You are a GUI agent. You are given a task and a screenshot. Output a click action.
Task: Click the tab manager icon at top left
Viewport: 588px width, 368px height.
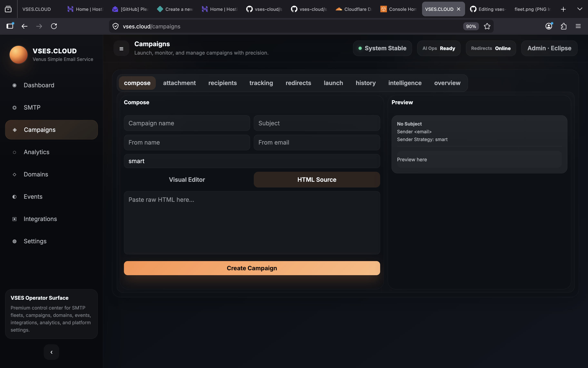tap(8, 9)
